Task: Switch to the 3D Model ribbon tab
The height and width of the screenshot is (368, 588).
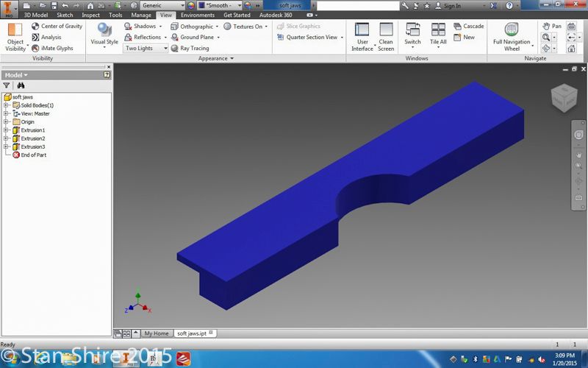Action: (37, 15)
